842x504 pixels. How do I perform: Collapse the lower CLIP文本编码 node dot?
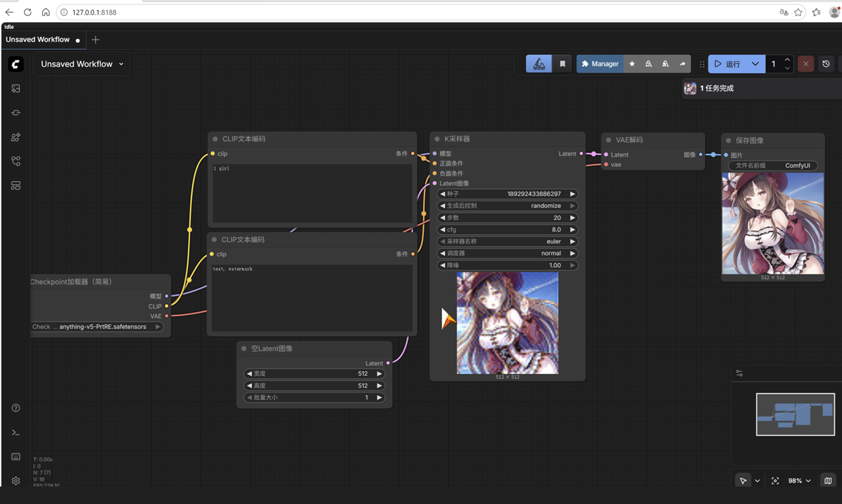[x=214, y=240]
